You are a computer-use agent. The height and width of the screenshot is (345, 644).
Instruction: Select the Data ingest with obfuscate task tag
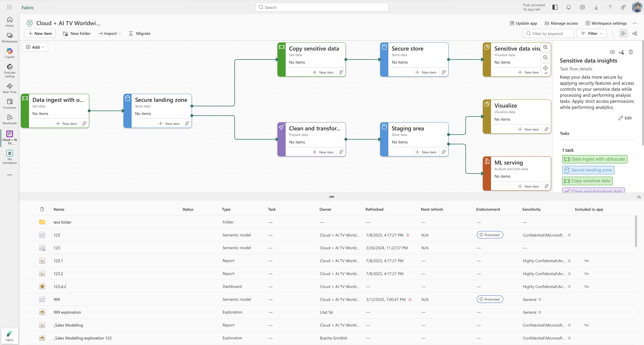click(595, 159)
